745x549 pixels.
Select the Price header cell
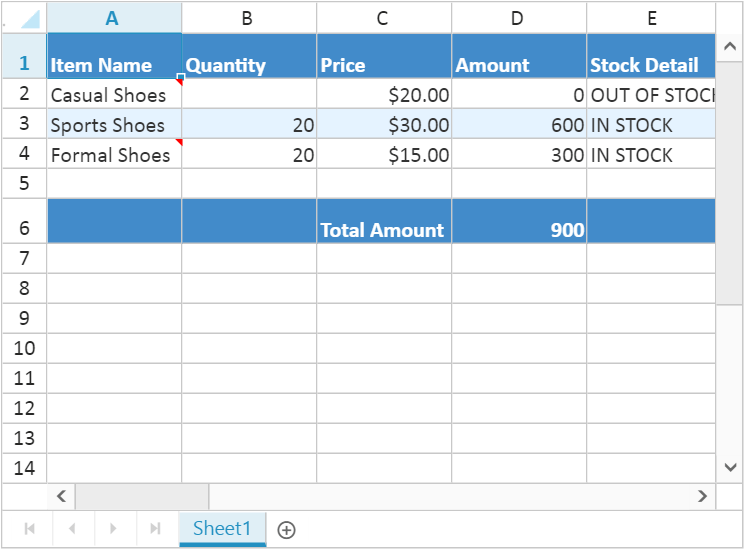(384, 56)
